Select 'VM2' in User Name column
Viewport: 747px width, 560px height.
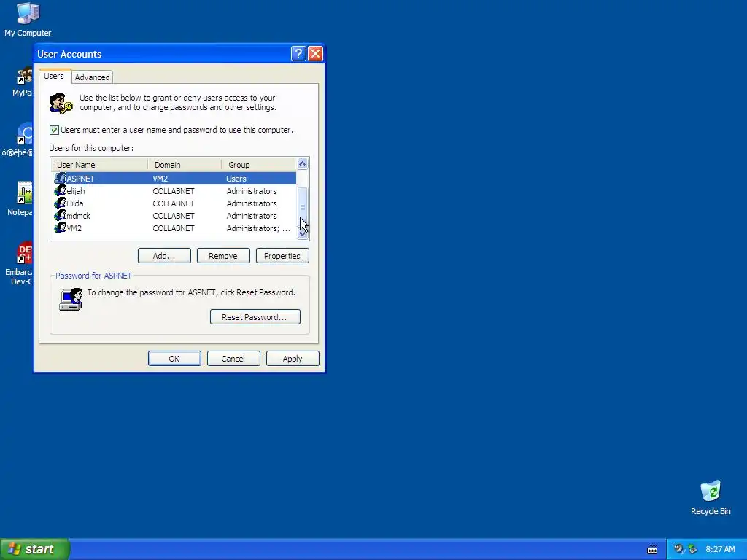click(74, 228)
